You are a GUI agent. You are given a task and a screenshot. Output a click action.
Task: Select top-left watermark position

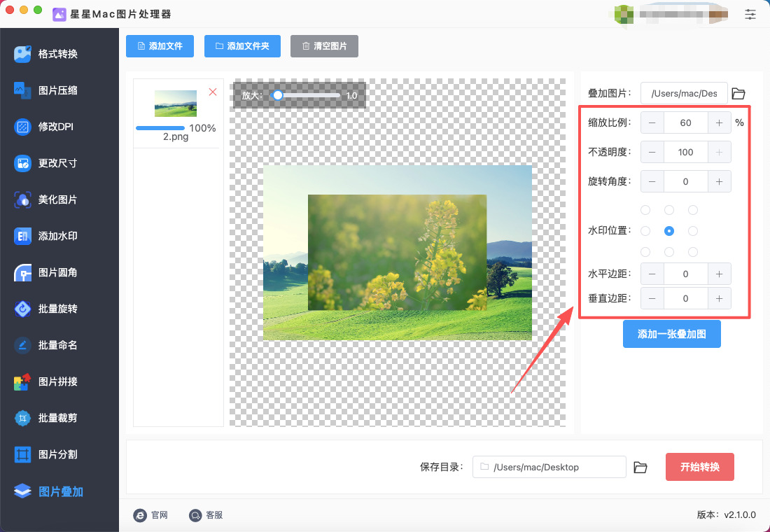pyautogui.click(x=645, y=210)
